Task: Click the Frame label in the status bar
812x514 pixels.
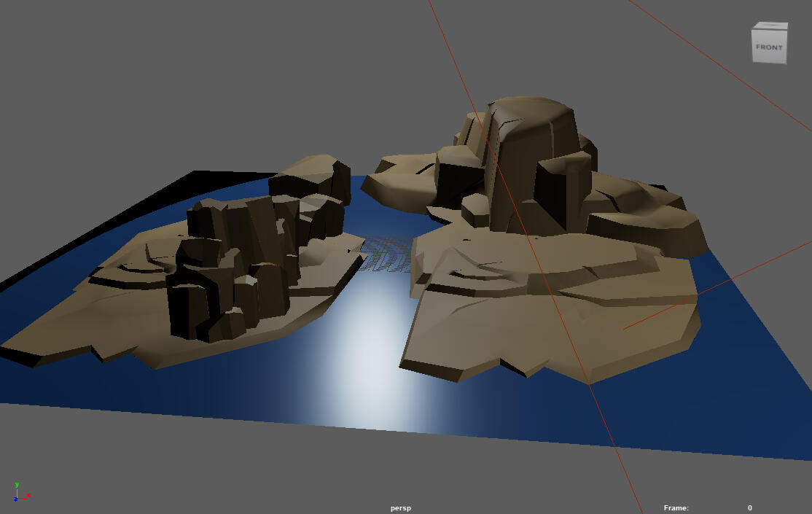Action: 675,507
